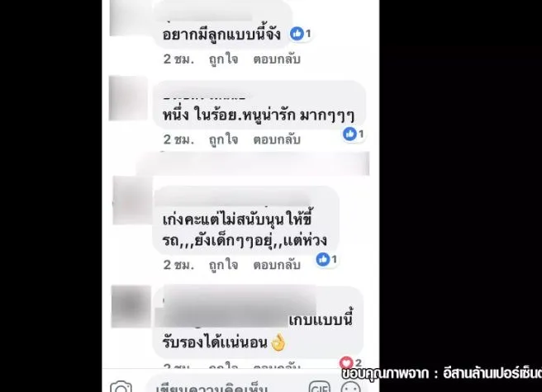542x392 pixels.
Task: Click OK hand emoji in last comment
Action: coord(278,342)
